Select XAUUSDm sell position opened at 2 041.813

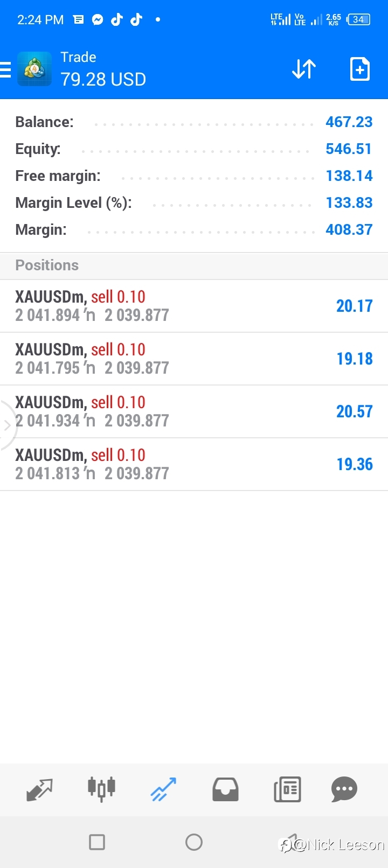coord(194,464)
